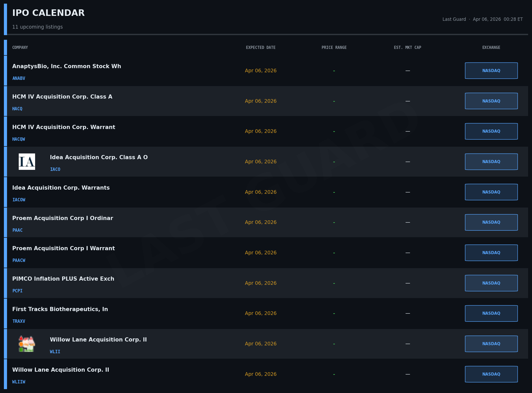This screenshot has height=393, width=532.
Task: Open the ANABV ticker link
Action: pos(19,78)
